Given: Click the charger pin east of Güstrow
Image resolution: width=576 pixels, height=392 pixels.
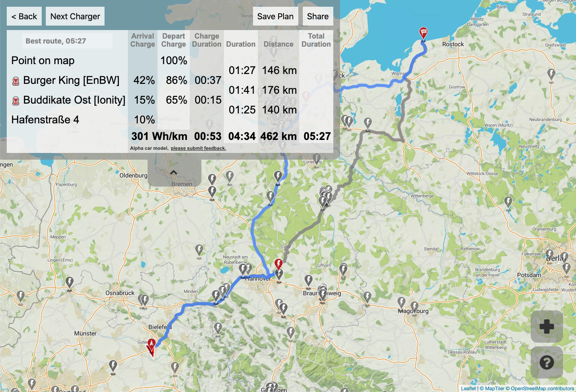Looking at the screenshot, I should coord(551,74).
